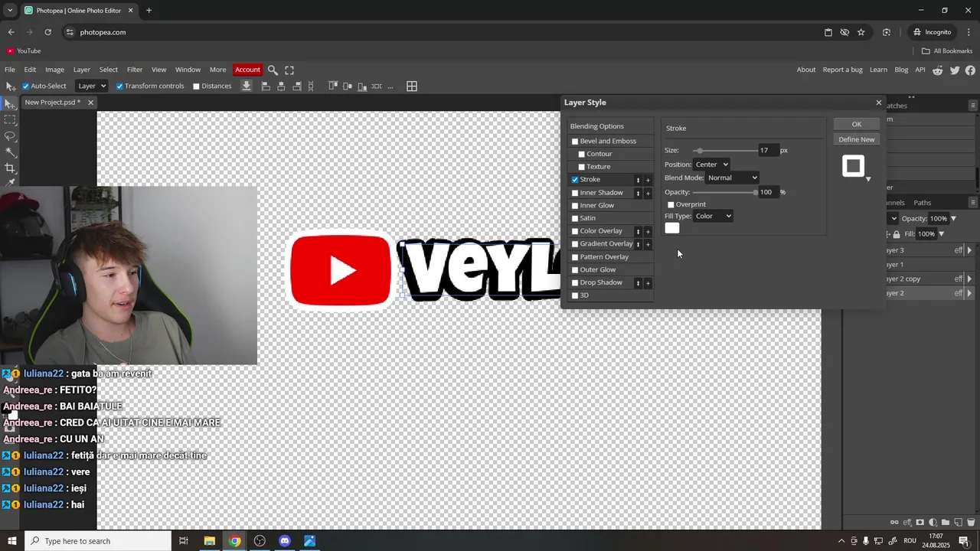The image size is (980, 551).
Task: Select the Crop tool
Action: pyautogui.click(x=10, y=168)
